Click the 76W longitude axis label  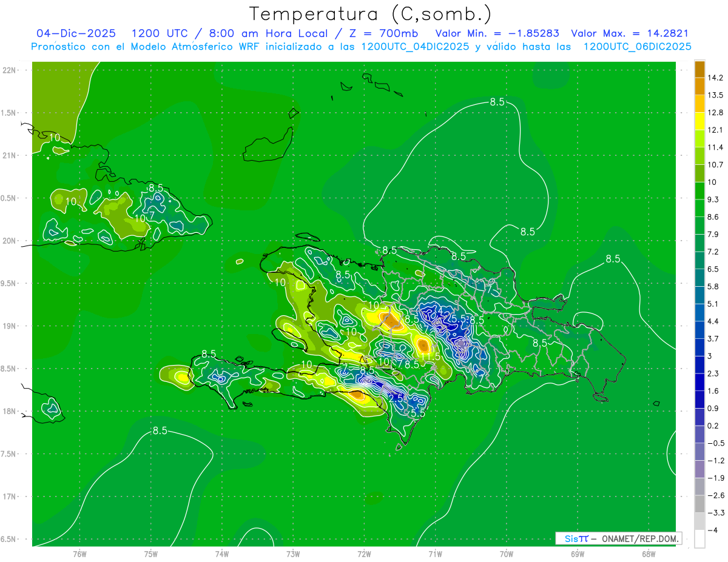(79, 554)
